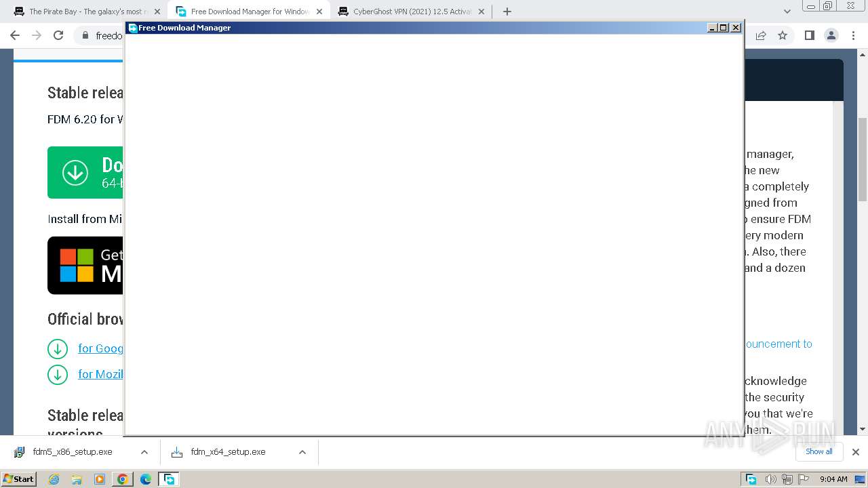Open Windows Explorer folder on taskbar

point(77,479)
